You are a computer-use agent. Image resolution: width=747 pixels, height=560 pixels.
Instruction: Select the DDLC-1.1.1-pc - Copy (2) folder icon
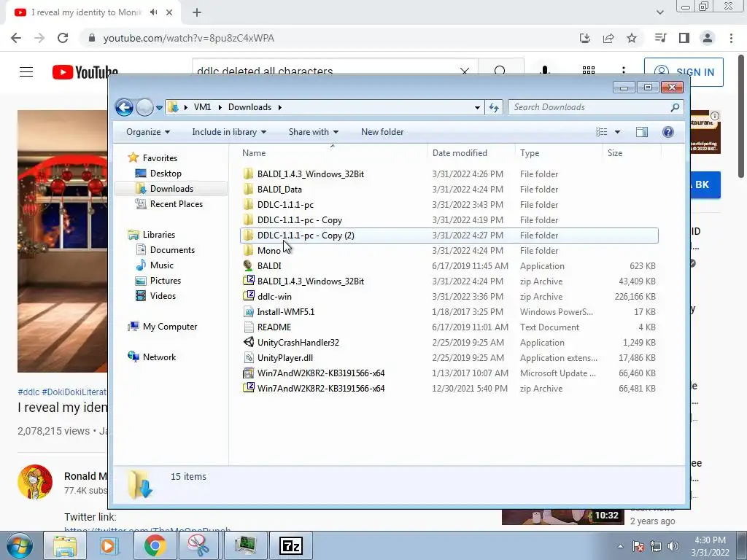(x=248, y=235)
